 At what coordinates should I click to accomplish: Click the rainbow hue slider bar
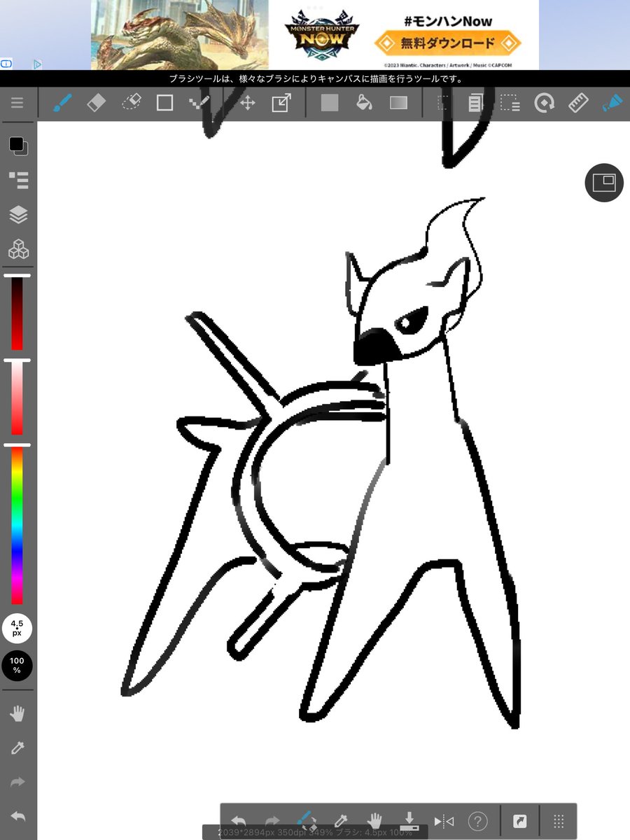(x=17, y=525)
